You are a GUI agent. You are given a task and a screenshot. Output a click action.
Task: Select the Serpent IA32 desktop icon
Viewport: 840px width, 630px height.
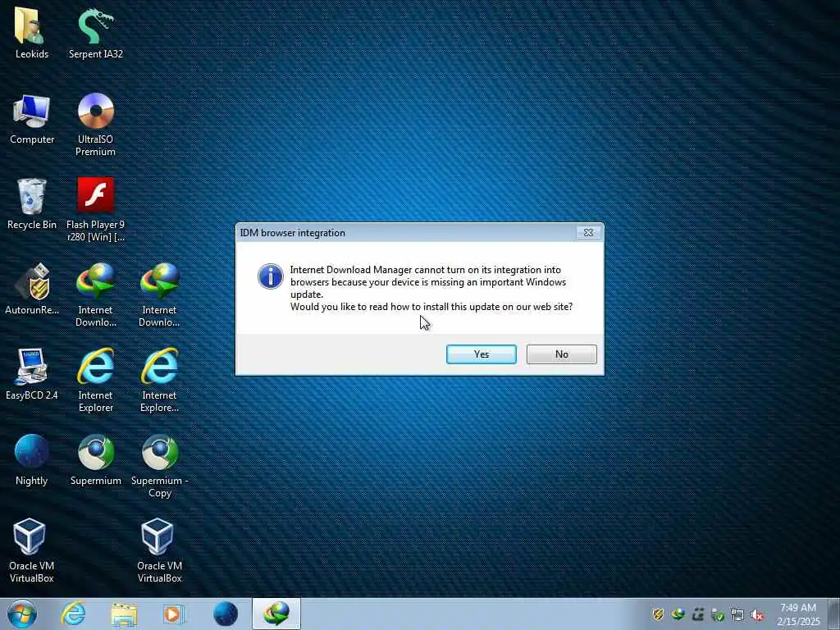coord(96,33)
